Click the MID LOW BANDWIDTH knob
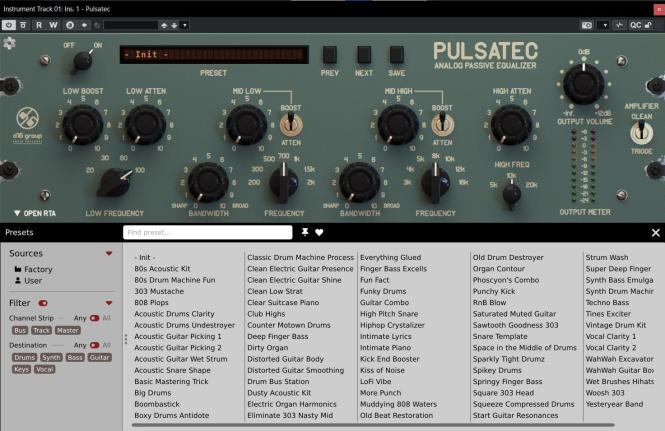665x431 pixels. [208, 182]
